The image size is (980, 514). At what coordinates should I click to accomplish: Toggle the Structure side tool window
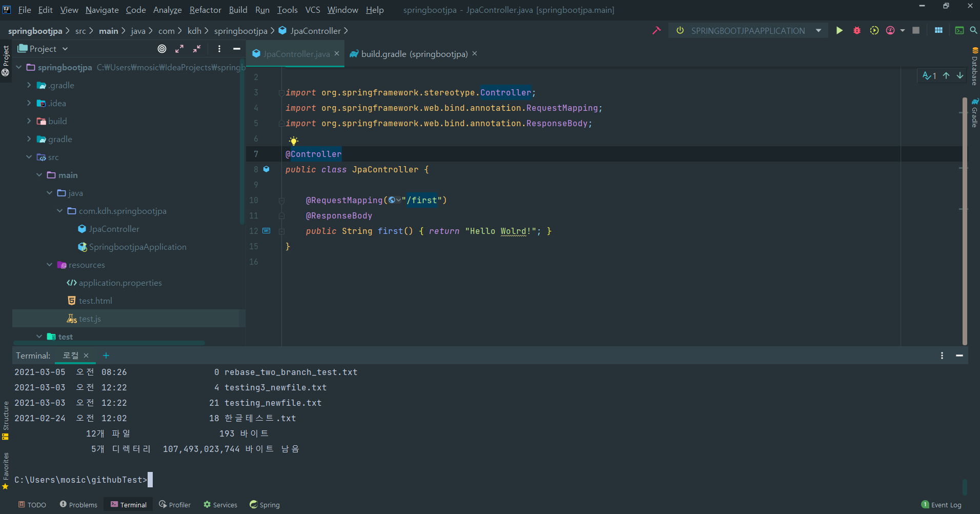coord(6,421)
